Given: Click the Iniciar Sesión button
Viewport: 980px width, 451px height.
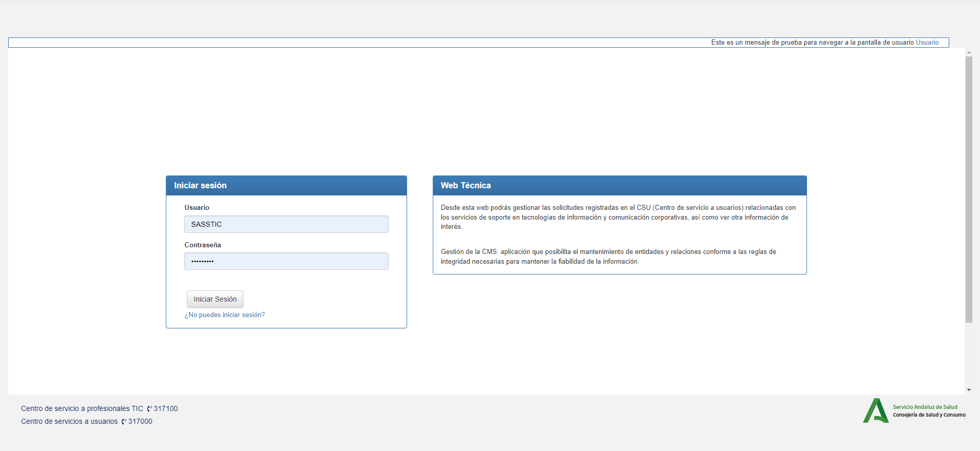Looking at the screenshot, I should (215, 299).
